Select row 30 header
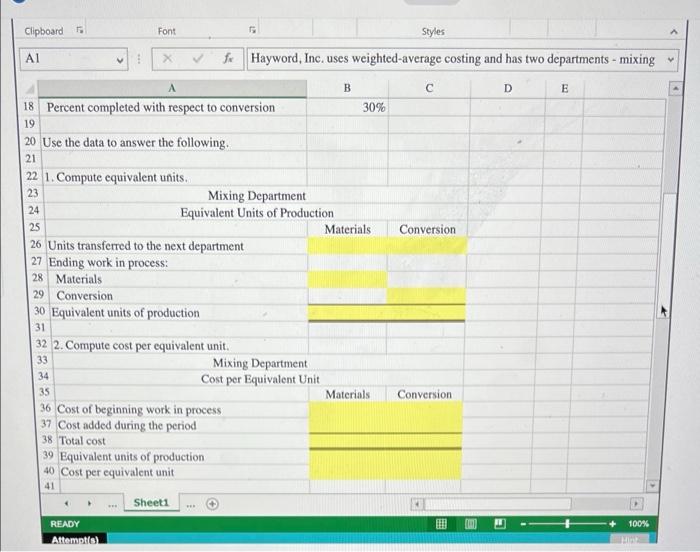The height and width of the screenshot is (552, 700). [x=40, y=311]
